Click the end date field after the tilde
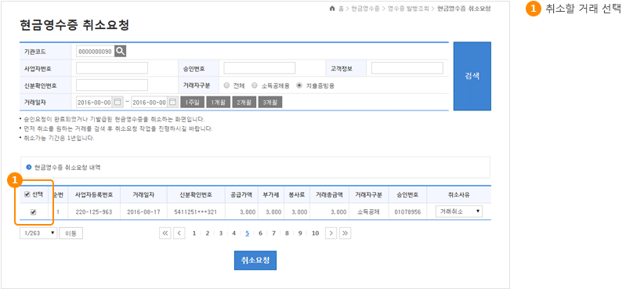This screenshot has height=289, width=644. (x=150, y=102)
